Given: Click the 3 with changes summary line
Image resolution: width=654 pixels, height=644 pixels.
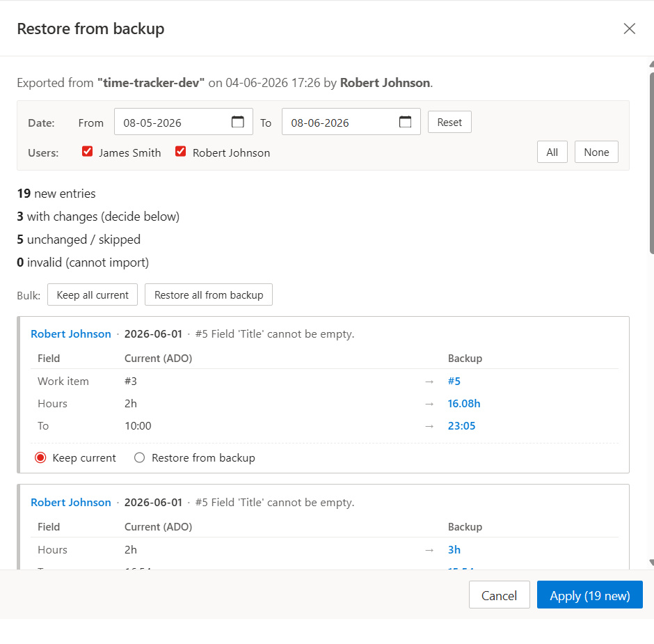Looking at the screenshot, I should click(98, 217).
